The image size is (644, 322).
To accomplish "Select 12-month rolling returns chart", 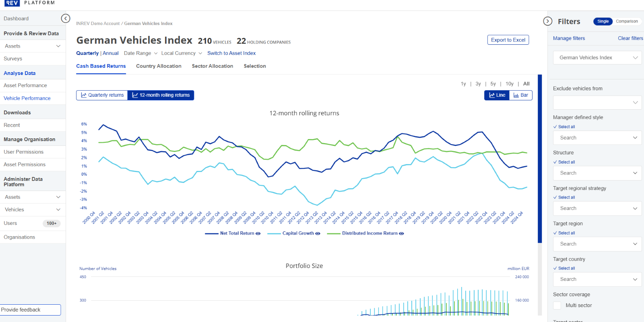I will [161, 95].
